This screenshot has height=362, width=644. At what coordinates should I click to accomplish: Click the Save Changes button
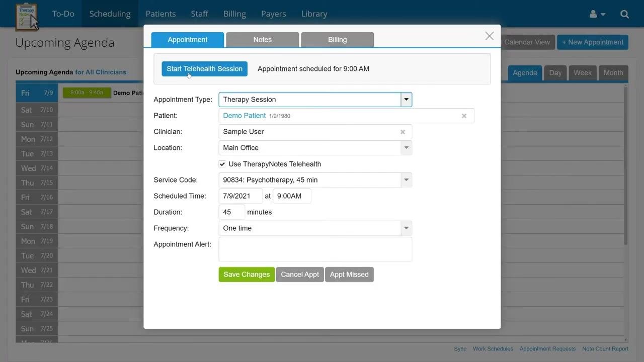[247, 275]
